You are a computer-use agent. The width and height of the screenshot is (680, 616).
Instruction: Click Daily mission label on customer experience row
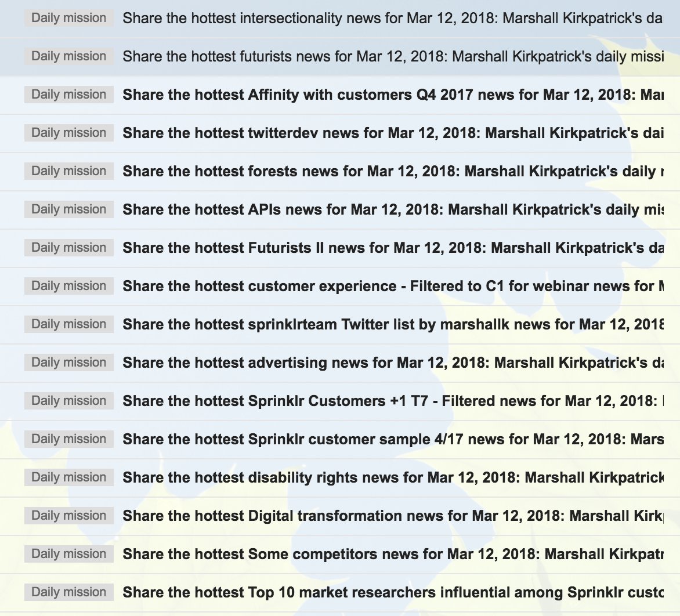coord(69,286)
